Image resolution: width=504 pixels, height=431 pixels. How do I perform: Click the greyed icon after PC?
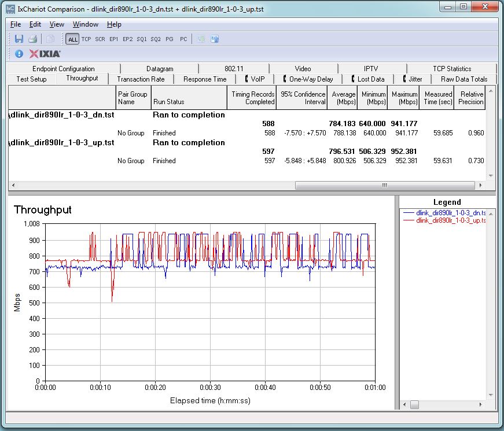pyautogui.click(x=201, y=39)
